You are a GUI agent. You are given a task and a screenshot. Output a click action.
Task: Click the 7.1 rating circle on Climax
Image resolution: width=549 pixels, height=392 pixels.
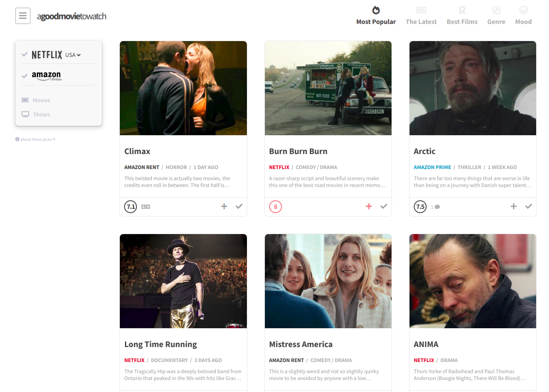pos(131,207)
